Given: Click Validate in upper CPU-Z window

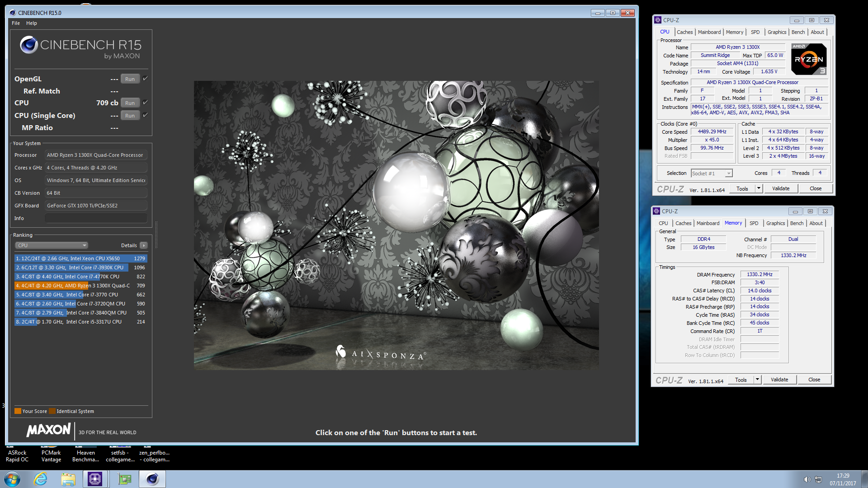Looking at the screenshot, I should (x=781, y=188).
